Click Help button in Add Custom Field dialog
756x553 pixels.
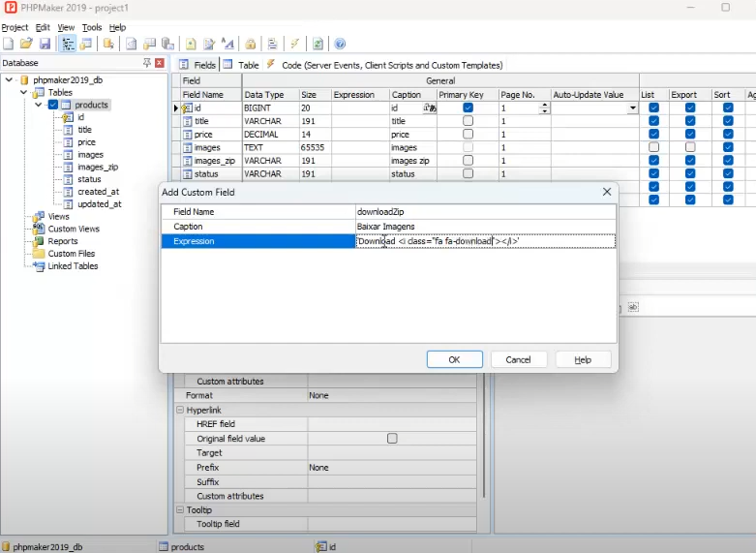(x=583, y=359)
